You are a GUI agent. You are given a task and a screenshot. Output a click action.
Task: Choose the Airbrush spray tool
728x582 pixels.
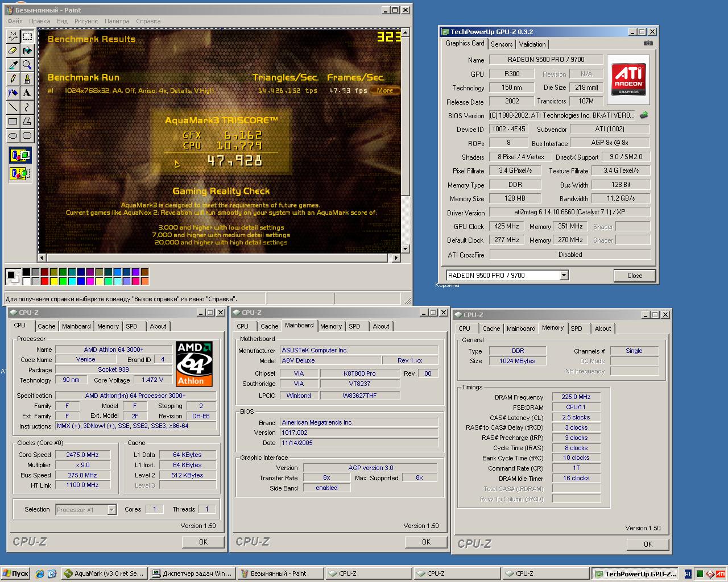[x=13, y=93]
